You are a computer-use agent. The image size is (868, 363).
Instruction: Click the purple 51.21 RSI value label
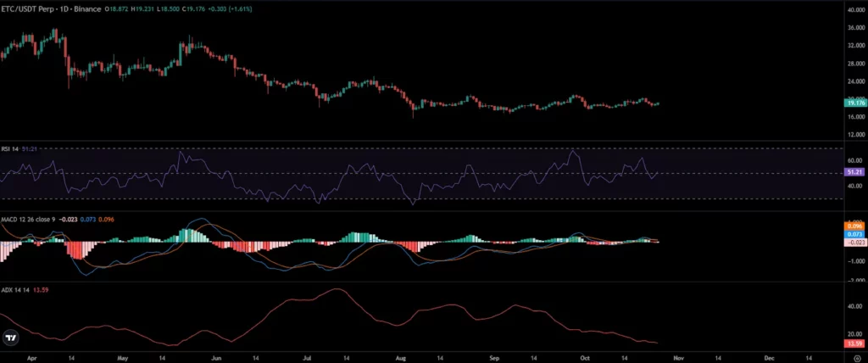click(855, 172)
